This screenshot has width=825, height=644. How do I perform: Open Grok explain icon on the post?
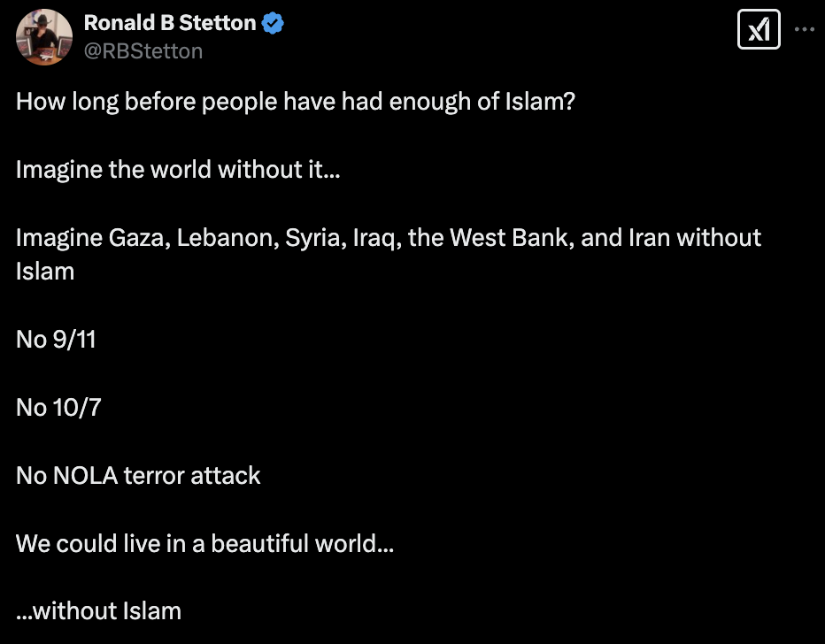(759, 29)
